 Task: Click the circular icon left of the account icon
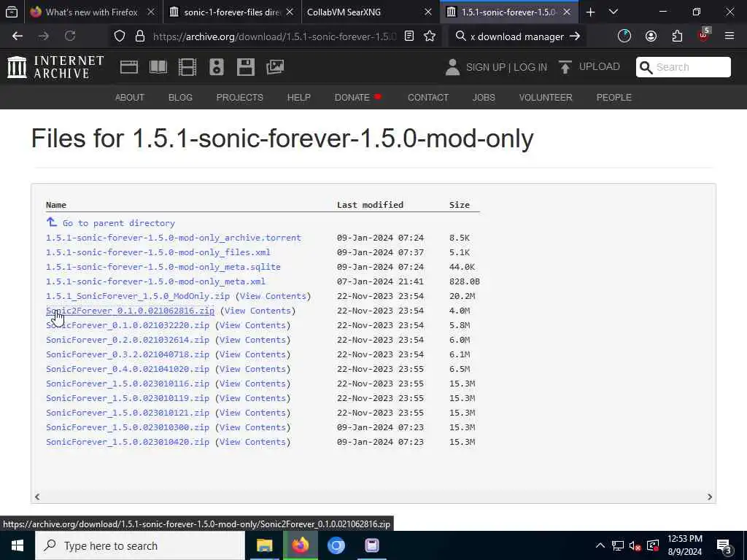point(624,36)
